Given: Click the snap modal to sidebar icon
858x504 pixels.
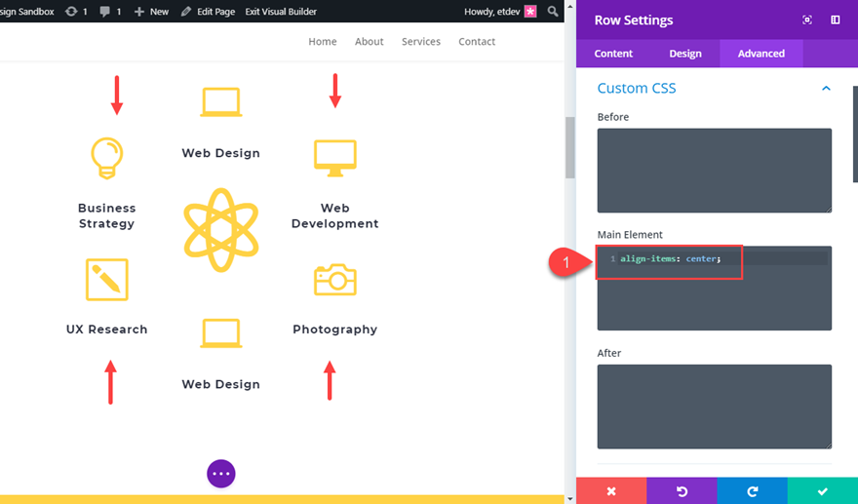Looking at the screenshot, I should click(836, 20).
